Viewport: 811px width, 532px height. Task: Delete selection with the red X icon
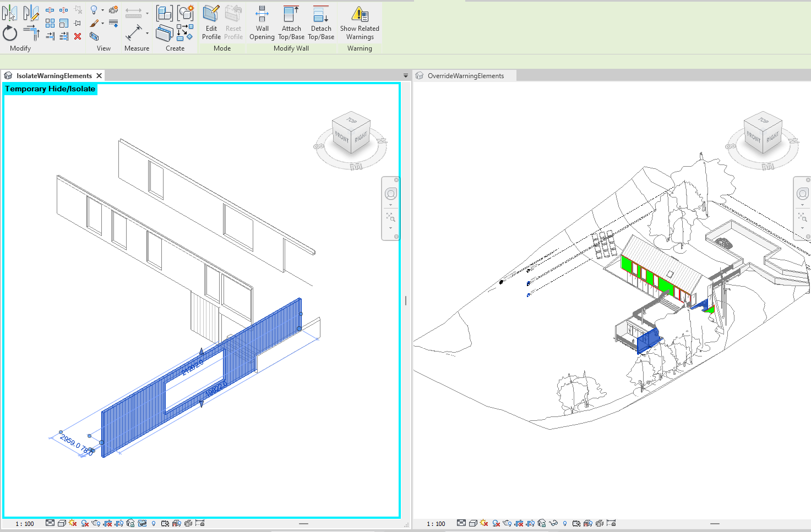pyautogui.click(x=78, y=36)
